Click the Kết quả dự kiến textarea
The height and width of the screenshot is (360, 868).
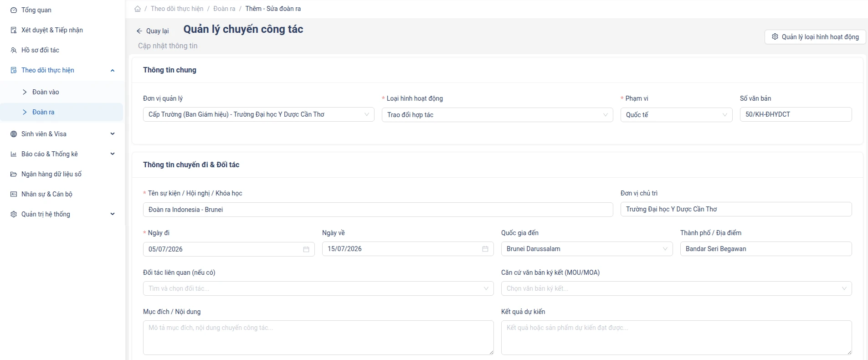(x=676, y=338)
